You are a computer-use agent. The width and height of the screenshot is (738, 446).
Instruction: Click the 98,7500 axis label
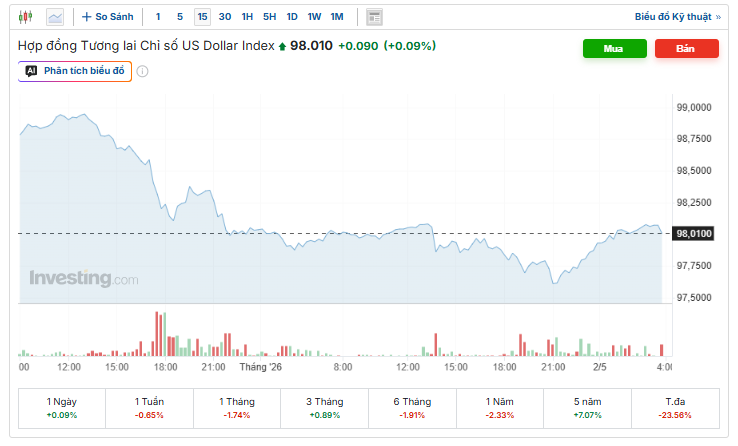tap(694, 139)
